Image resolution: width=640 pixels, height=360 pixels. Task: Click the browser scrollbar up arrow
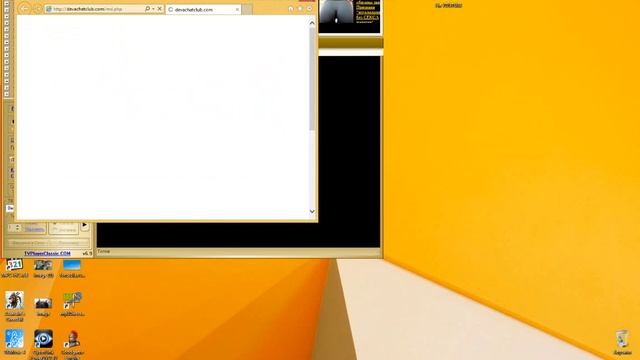pyautogui.click(x=312, y=23)
